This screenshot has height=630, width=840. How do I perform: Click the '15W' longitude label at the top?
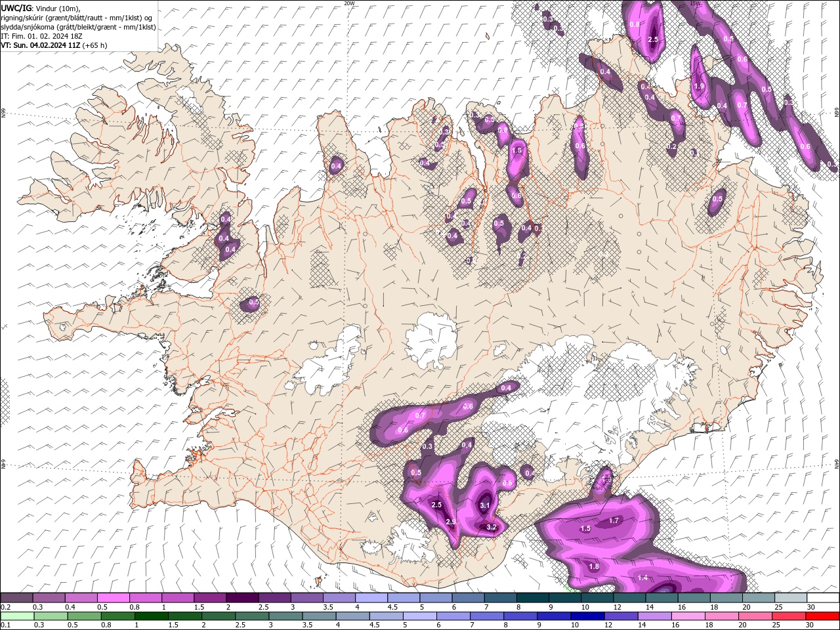click(x=696, y=3)
